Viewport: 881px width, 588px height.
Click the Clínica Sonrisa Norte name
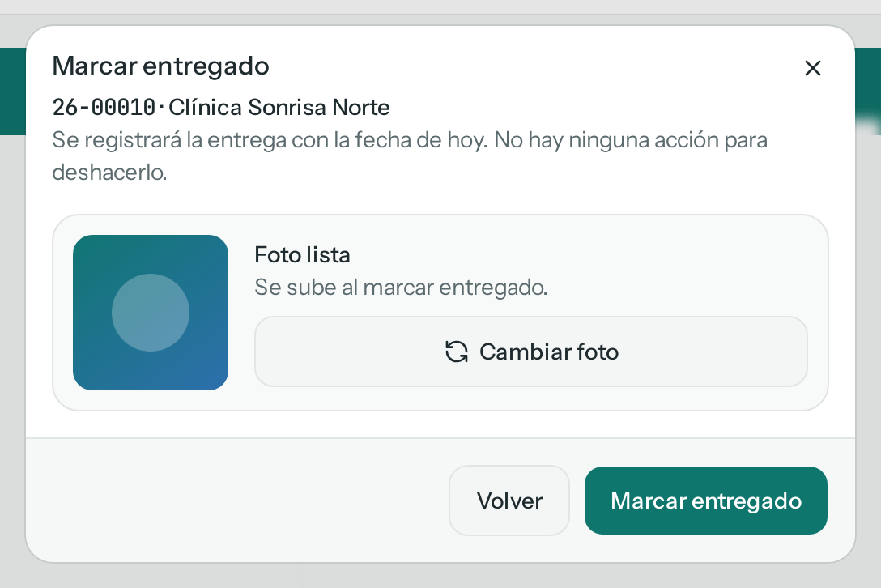click(x=279, y=107)
